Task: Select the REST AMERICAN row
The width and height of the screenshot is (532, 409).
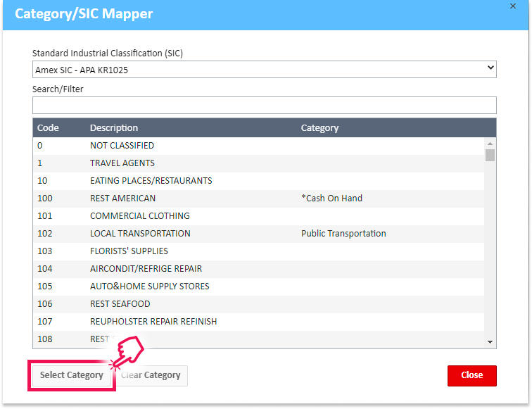Action: coord(122,199)
